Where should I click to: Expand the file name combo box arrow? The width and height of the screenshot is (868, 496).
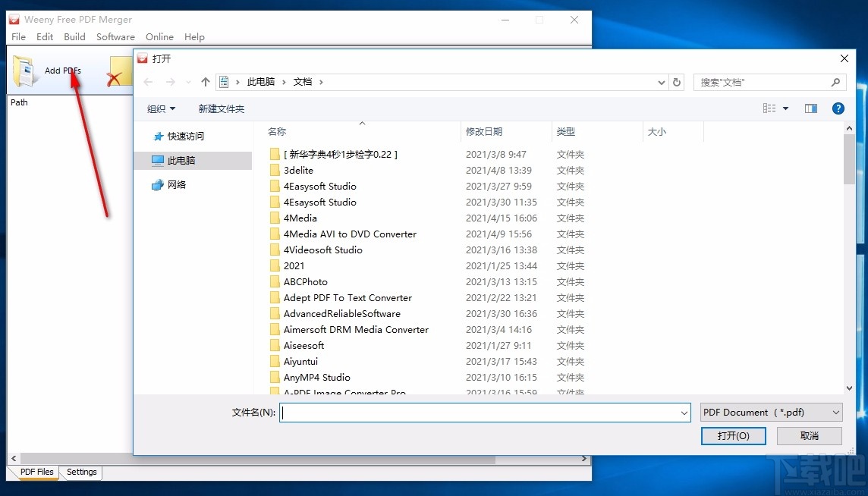(684, 412)
